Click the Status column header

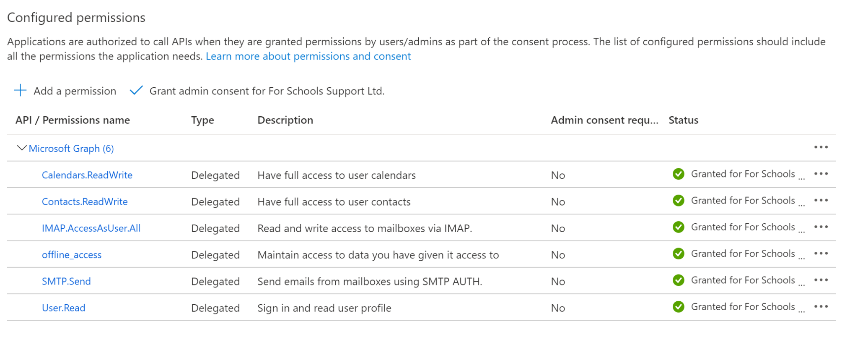(683, 120)
